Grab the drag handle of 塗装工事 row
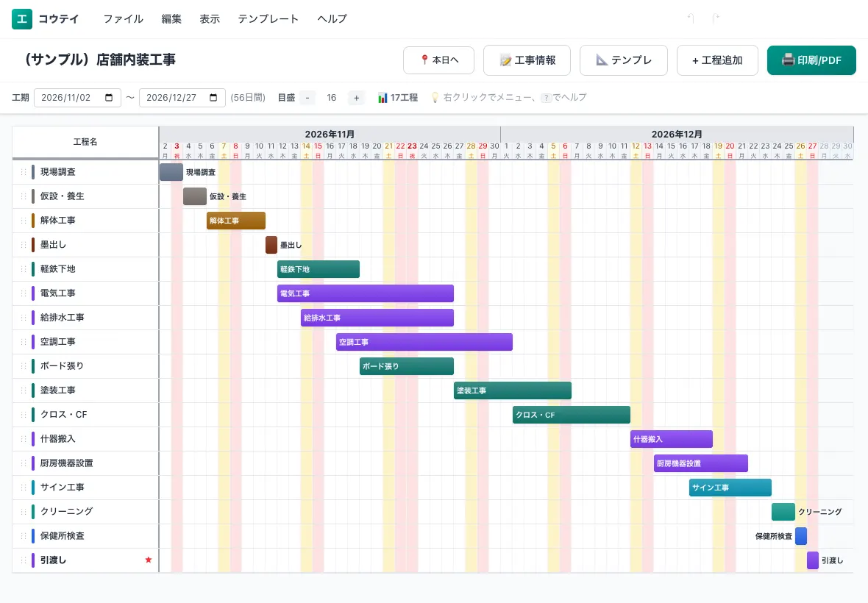868x603 pixels. [24, 390]
